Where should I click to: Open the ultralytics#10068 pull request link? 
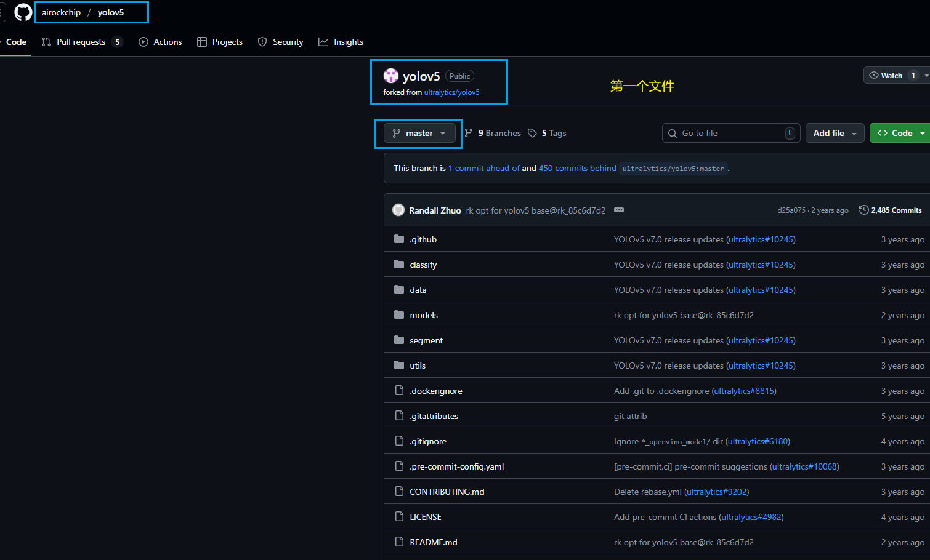(x=804, y=466)
